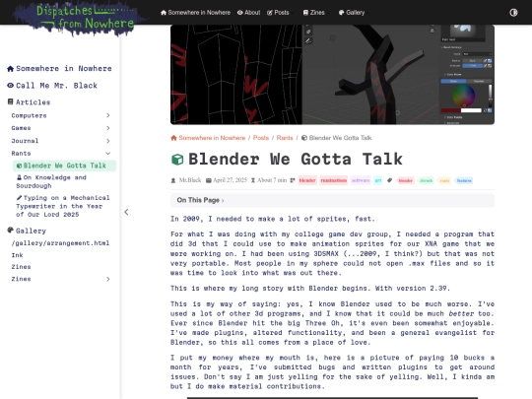Click the pencil icon beside the Typing on a Mechanical Typewriter entry
This screenshot has height=399, width=532.
point(20,197)
